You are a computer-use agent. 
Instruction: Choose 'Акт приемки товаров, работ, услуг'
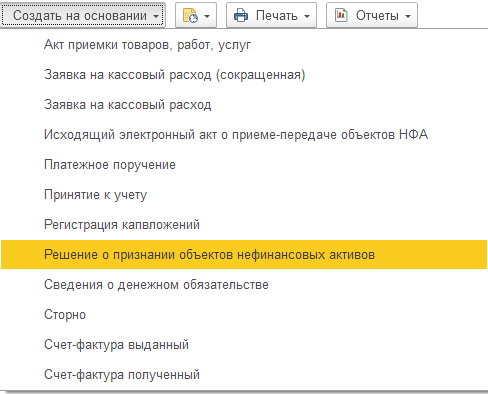pos(244,45)
